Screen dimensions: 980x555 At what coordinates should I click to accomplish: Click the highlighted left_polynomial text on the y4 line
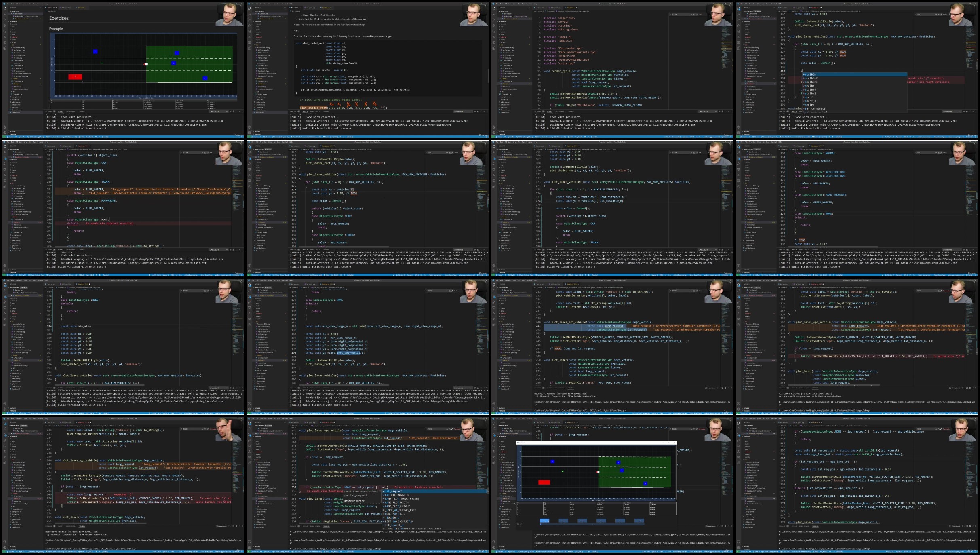coord(348,353)
